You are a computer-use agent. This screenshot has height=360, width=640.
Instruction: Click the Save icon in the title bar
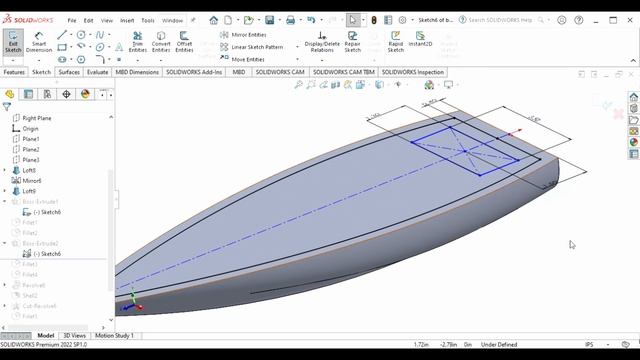(269, 20)
